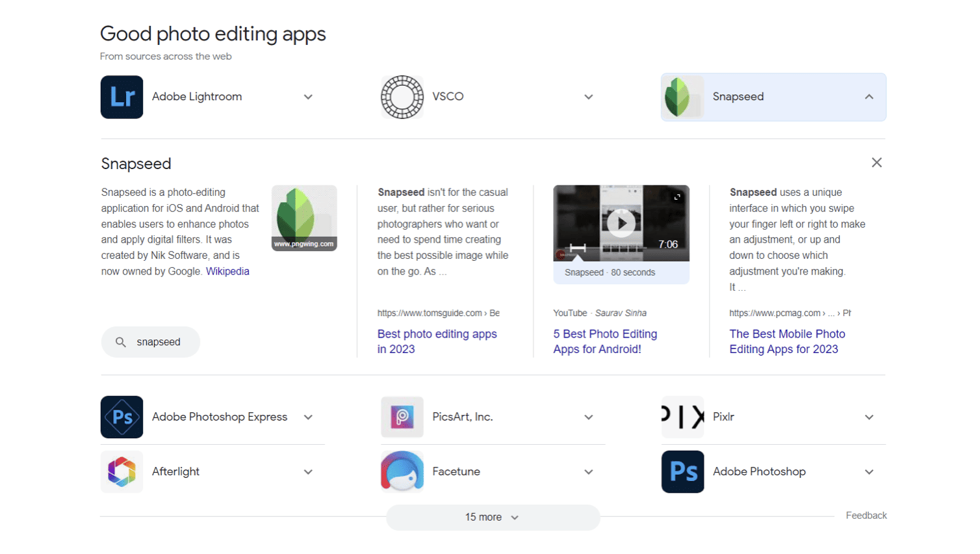Click the tomsguide.com source URL
The height and width of the screenshot is (554, 980).
[x=439, y=313]
